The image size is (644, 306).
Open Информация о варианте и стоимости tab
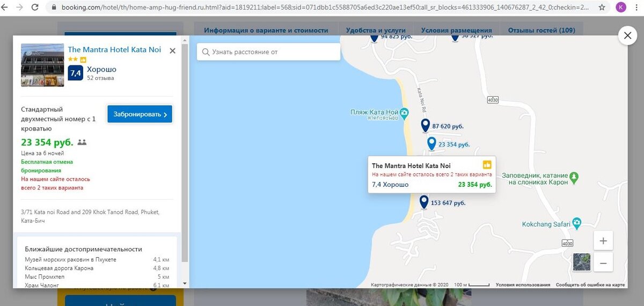point(266,31)
